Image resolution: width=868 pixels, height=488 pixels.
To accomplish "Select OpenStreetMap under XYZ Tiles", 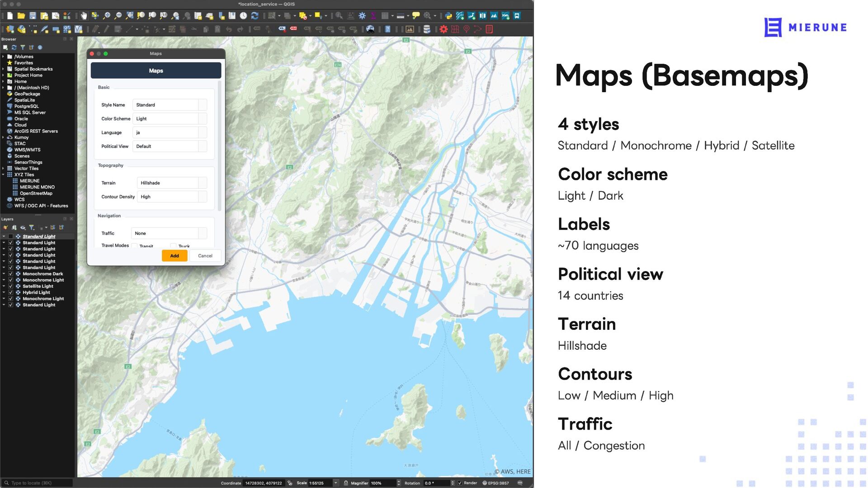I will click(36, 193).
